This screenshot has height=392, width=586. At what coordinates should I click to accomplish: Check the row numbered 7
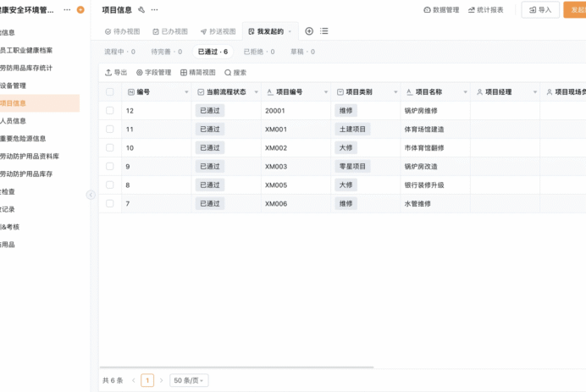pyautogui.click(x=109, y=204)
